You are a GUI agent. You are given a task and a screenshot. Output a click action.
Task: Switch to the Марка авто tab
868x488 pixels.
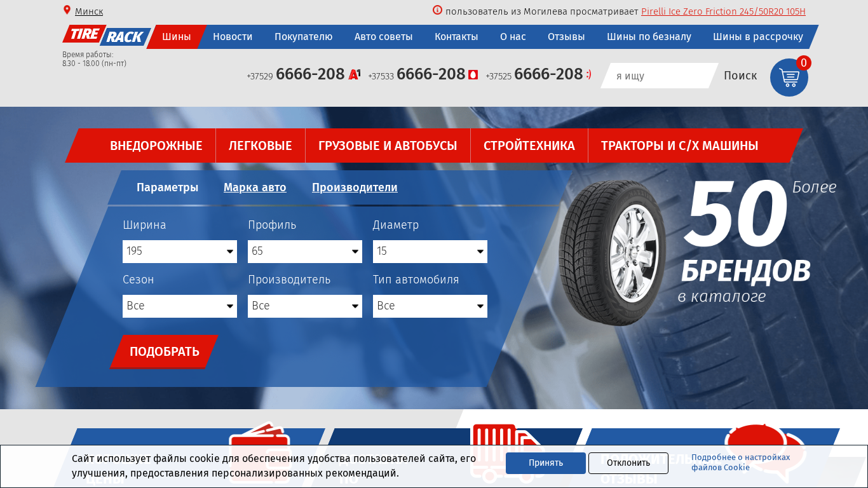(x=255, y=187)
